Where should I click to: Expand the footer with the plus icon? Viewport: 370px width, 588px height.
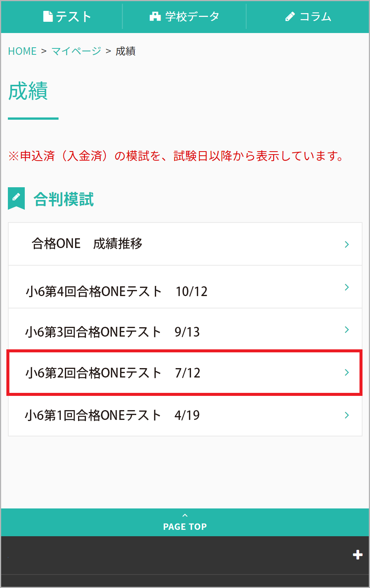pos(358,555)
